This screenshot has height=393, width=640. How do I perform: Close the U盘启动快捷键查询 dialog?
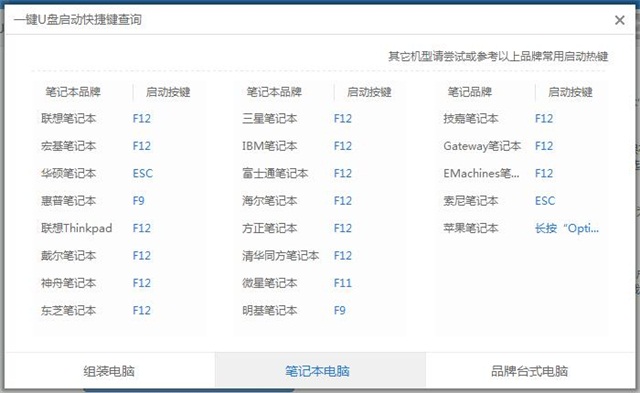[619, 20]
